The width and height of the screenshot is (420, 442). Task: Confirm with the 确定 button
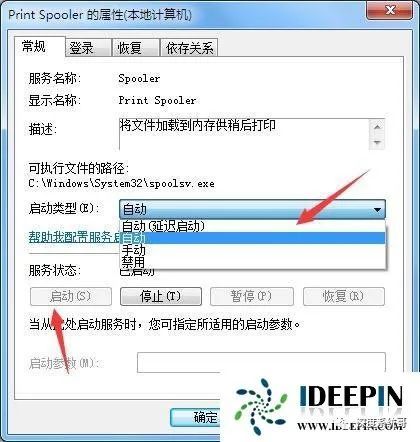195,417
